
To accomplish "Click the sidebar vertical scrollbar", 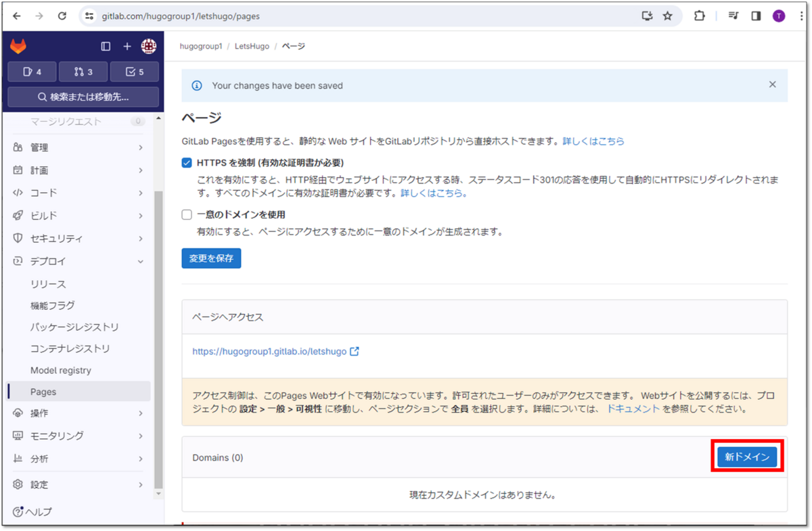I will [159, 338].
